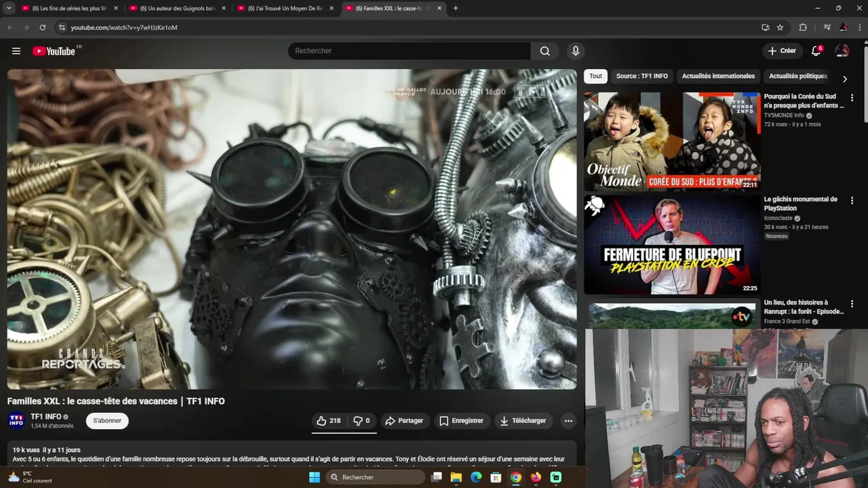Click the Iconoclaste channel name

coord(778,218)
